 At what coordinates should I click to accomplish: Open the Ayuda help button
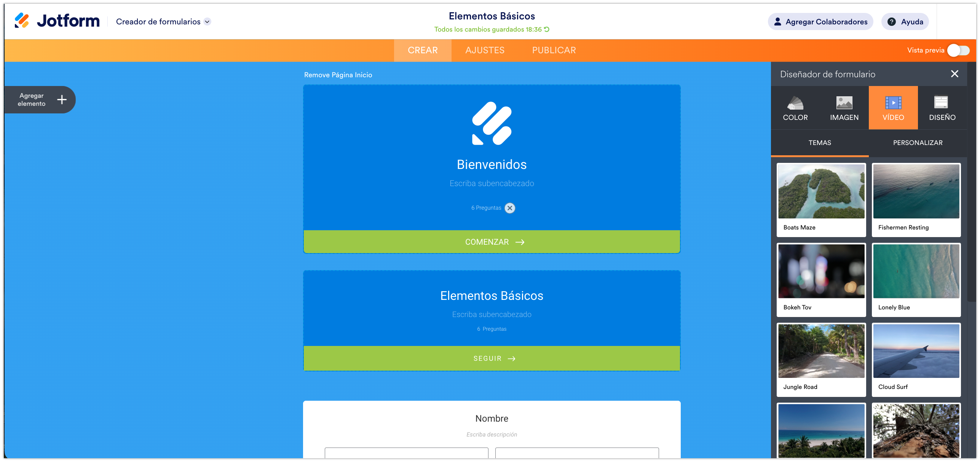point(905,22)
